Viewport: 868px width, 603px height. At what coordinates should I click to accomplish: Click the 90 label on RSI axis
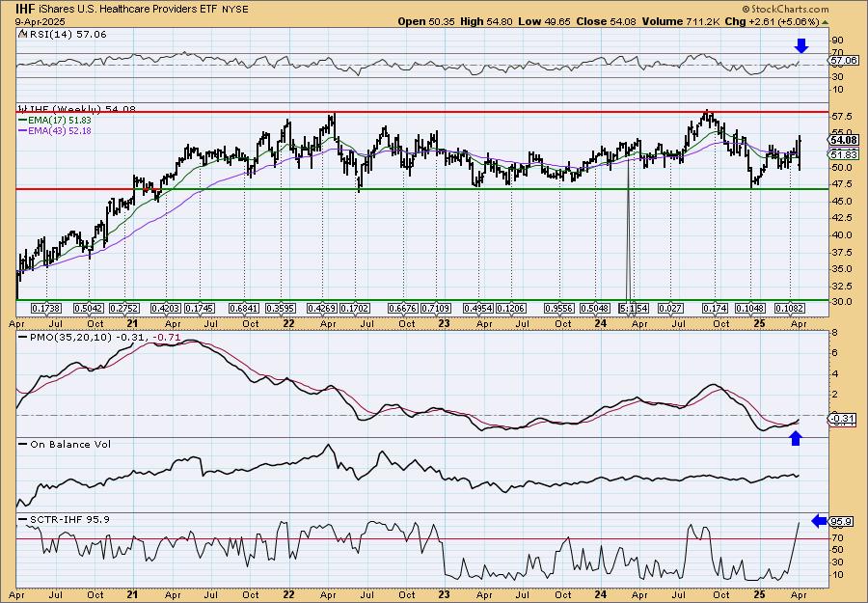pos(836,41)
